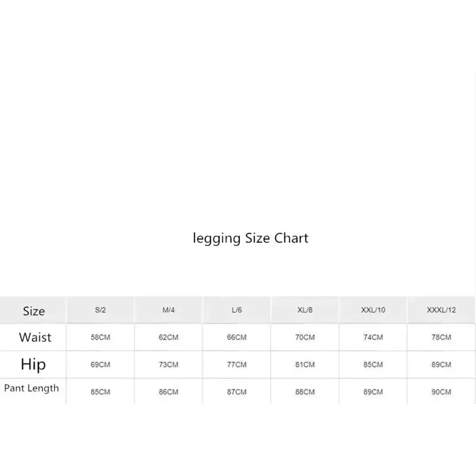476x476 pixels.
Task: Click the 81CM hip cell
Action: click(x=305, y=365)
